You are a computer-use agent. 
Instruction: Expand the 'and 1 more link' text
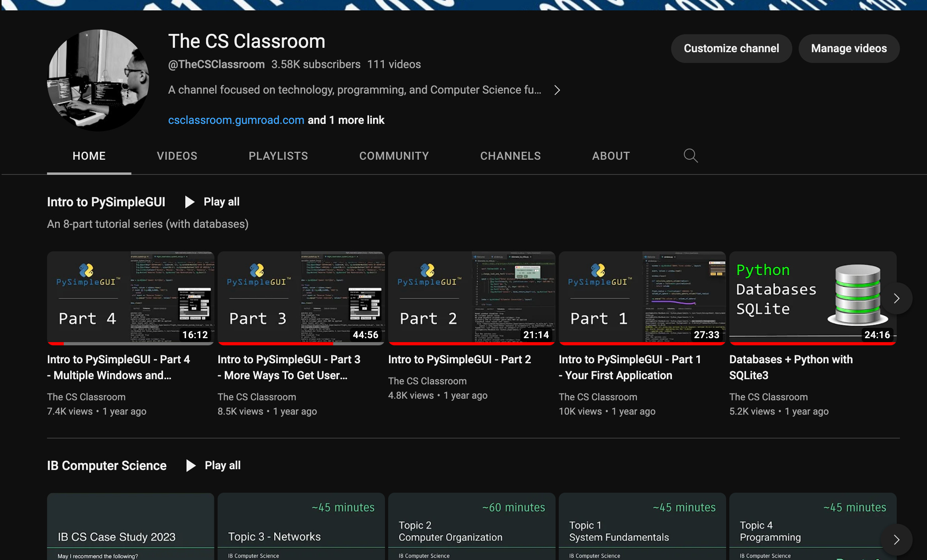[x=346, y=120]
